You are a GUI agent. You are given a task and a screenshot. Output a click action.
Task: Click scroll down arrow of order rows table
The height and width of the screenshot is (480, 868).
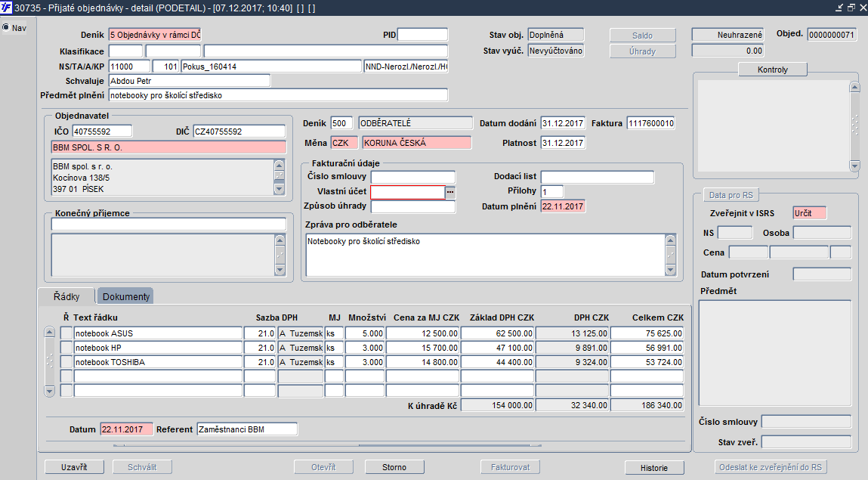50,391
